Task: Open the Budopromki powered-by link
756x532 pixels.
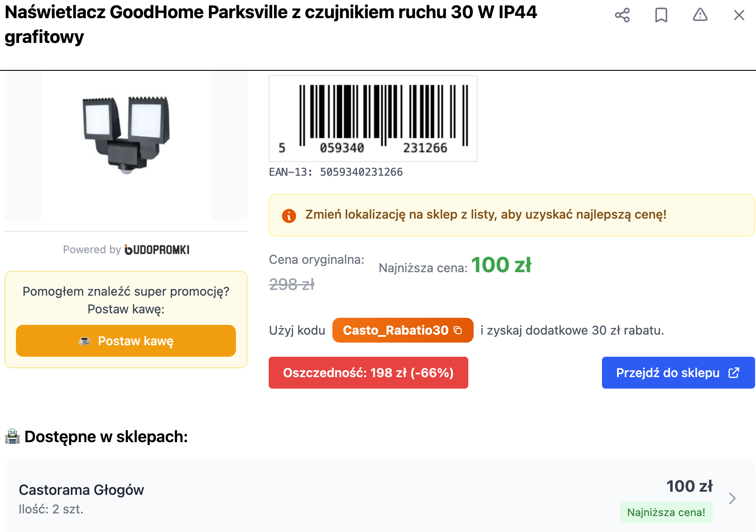Action: tap(157, 250)
